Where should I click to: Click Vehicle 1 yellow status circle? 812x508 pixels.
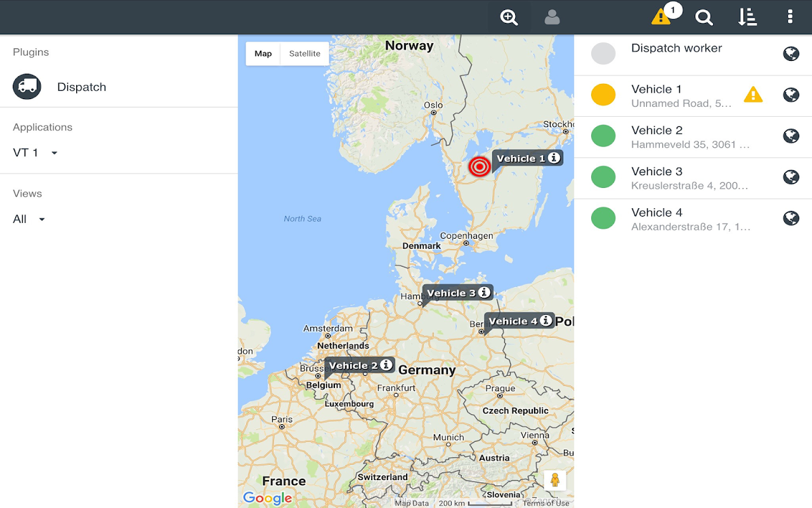pyautogui.click(x=603, y=95)
